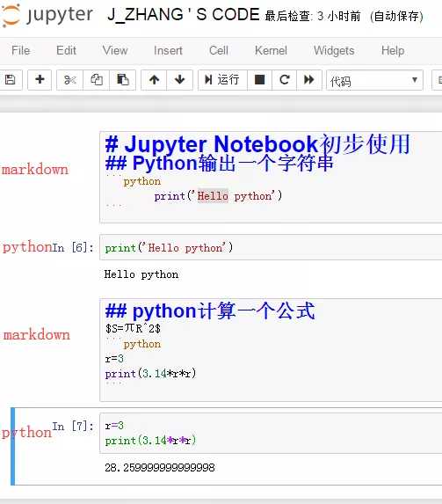Move selected cell down arrow
Screen dimensions: 442x504
[x=179, y=80]
